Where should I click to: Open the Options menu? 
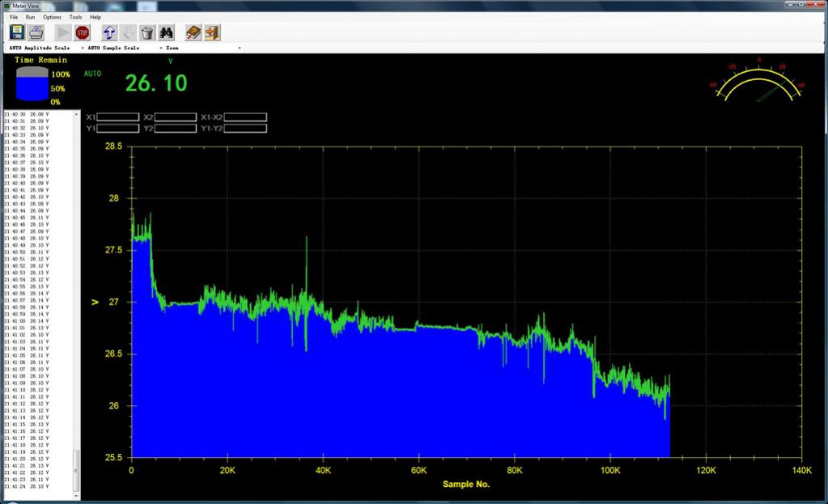pos(52,17)
